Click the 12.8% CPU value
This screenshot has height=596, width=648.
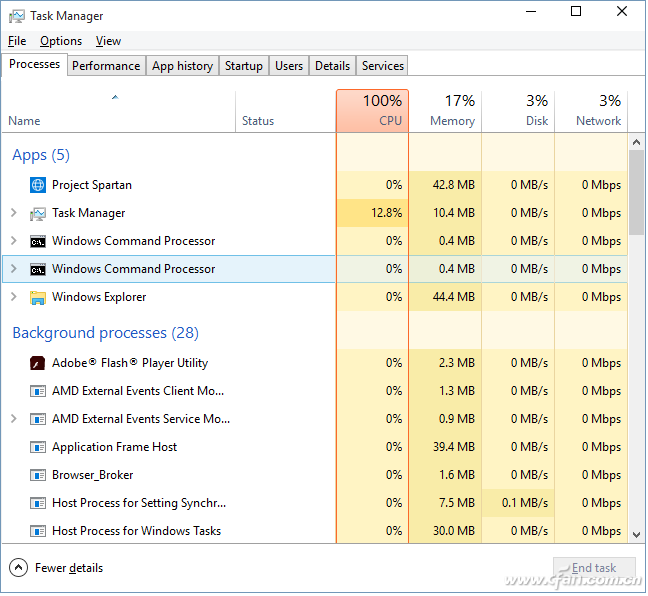pyautogui.click(x=387, y=213)
